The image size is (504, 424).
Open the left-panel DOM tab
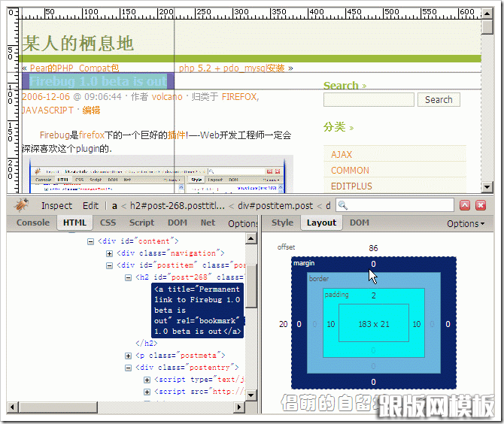(x=178, y=223)
